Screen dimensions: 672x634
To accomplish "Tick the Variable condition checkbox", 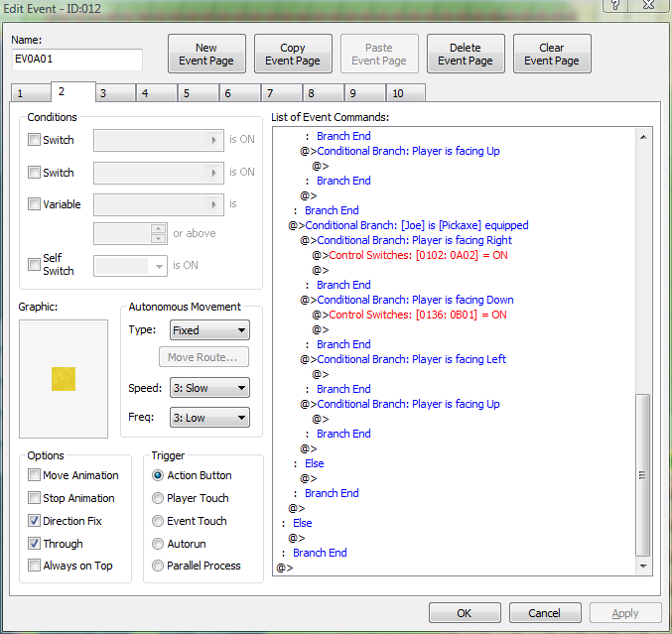I will [34, 204].
